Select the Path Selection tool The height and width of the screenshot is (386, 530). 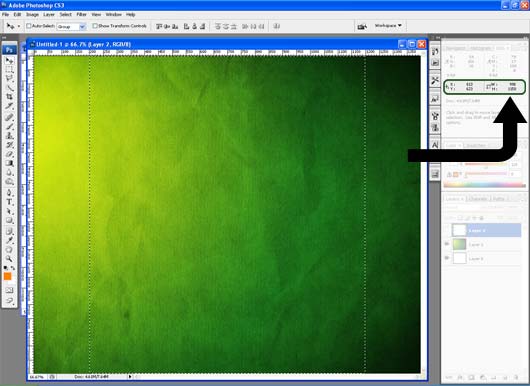tap(9, 211)
